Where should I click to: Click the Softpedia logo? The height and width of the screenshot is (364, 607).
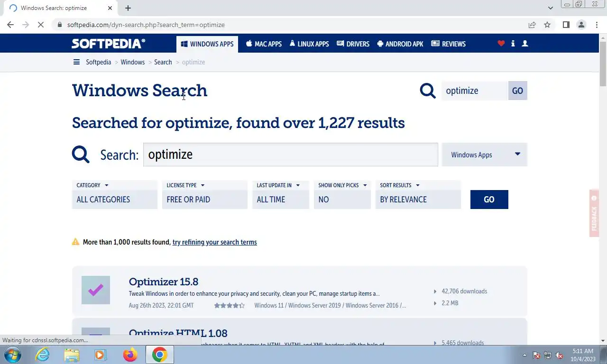click(109, 44)
